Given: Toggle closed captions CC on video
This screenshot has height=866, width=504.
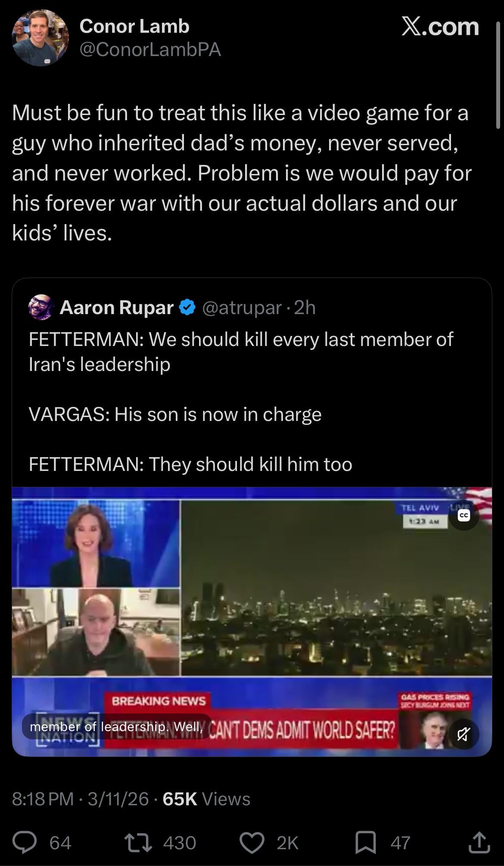Looking at the screenshot, I should pos(464,515).
